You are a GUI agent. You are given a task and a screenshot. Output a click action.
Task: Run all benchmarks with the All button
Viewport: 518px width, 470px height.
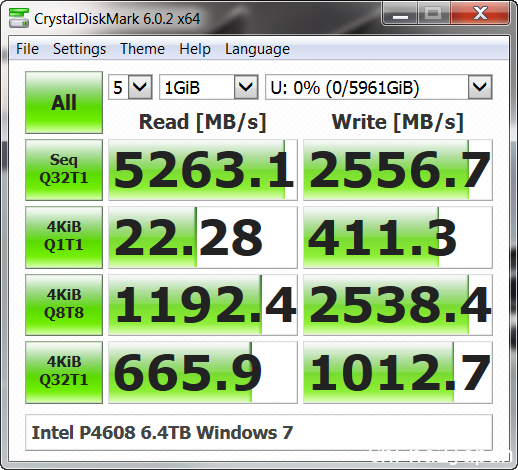64,102
